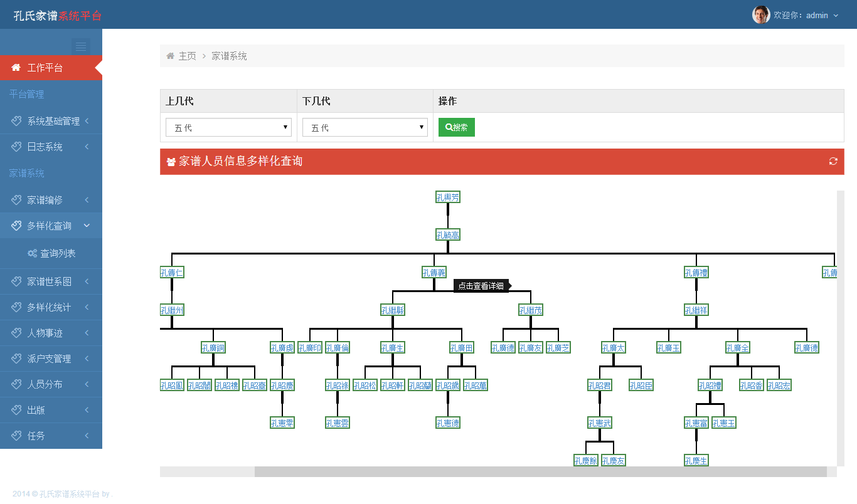Open tree node 孔毓高
This screenshot has width=857, height=504.
coord(448,235)
